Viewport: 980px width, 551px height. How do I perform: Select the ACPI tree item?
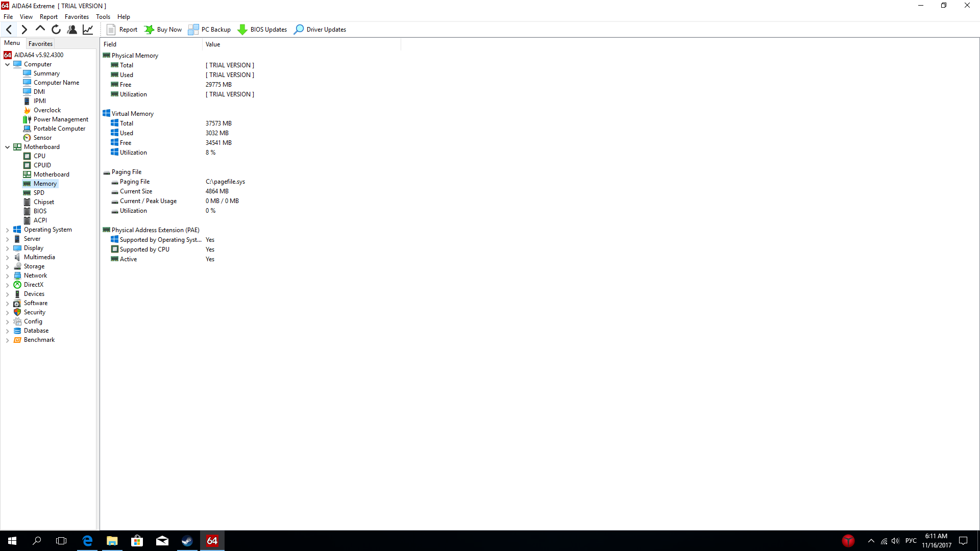pos(40,220)
